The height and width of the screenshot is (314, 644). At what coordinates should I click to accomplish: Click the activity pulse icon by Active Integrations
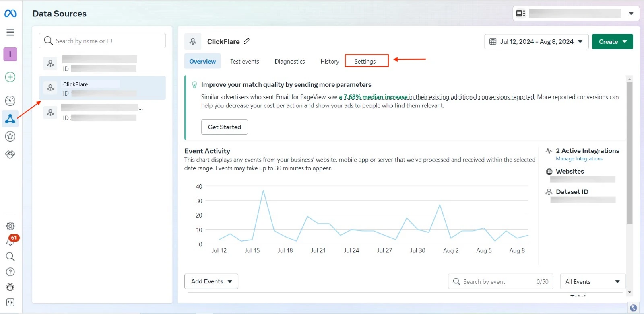click(549, 151)
